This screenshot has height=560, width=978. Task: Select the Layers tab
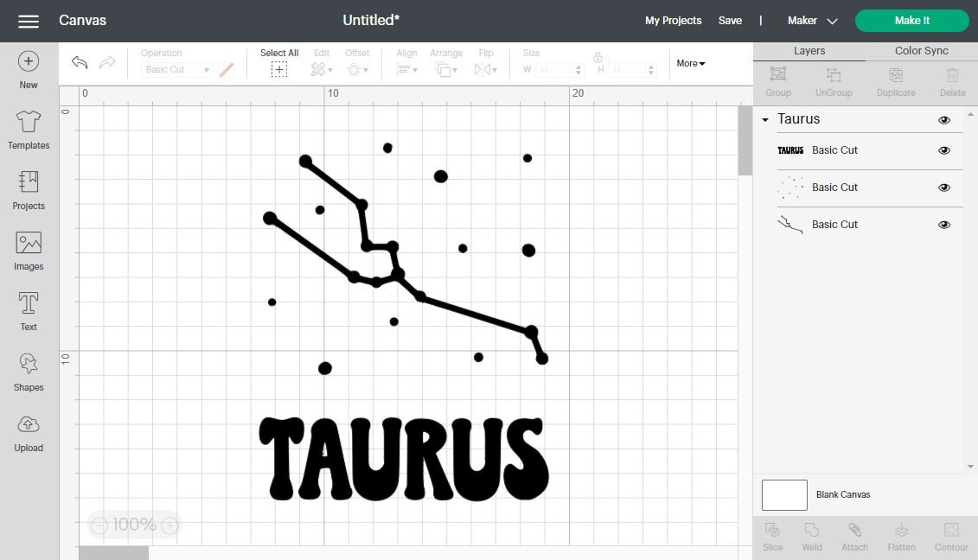[809, 50]
